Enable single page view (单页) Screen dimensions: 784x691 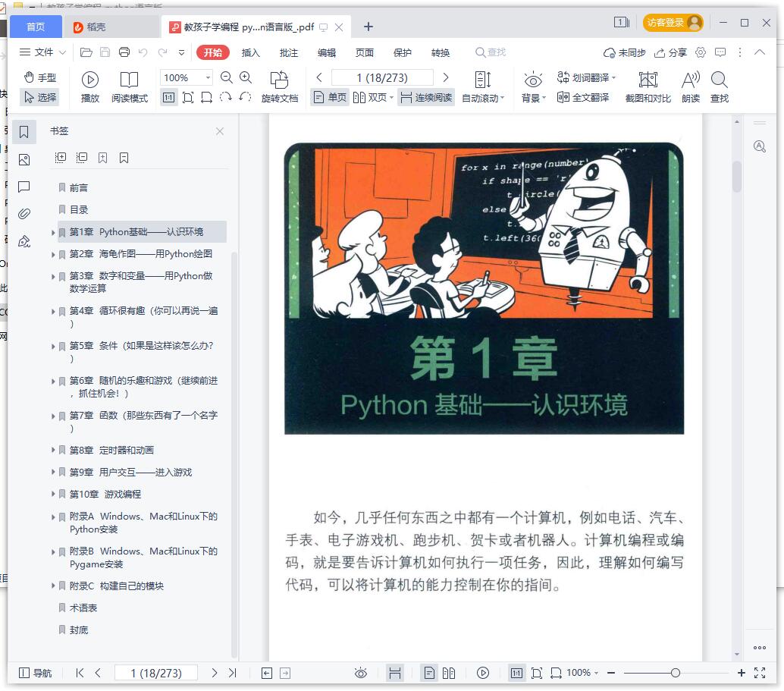tap(329, 97)
